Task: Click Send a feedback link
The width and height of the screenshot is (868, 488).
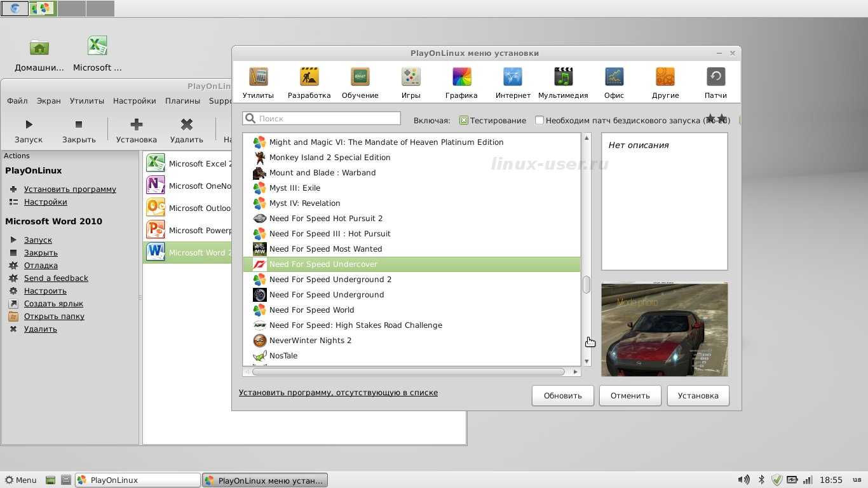Action: point(56,278)
